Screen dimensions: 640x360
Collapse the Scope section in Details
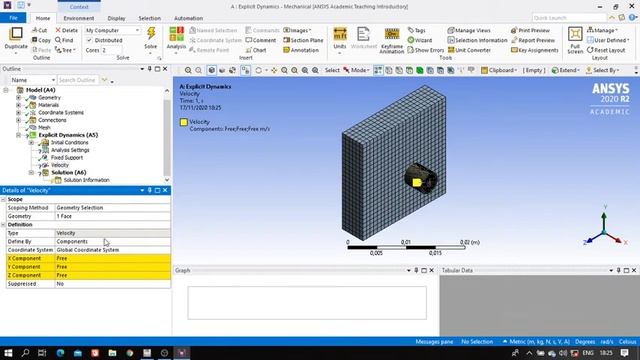click(x=4, y=199)
